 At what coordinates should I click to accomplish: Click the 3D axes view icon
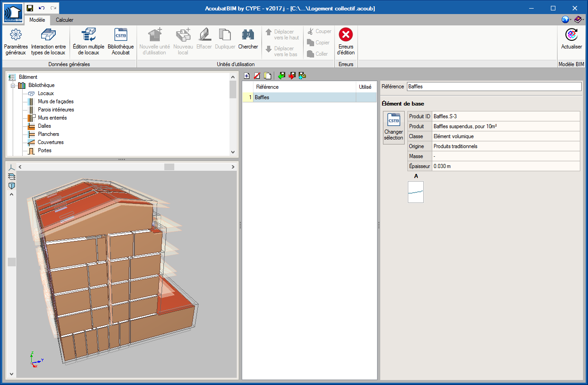point(12,167)
